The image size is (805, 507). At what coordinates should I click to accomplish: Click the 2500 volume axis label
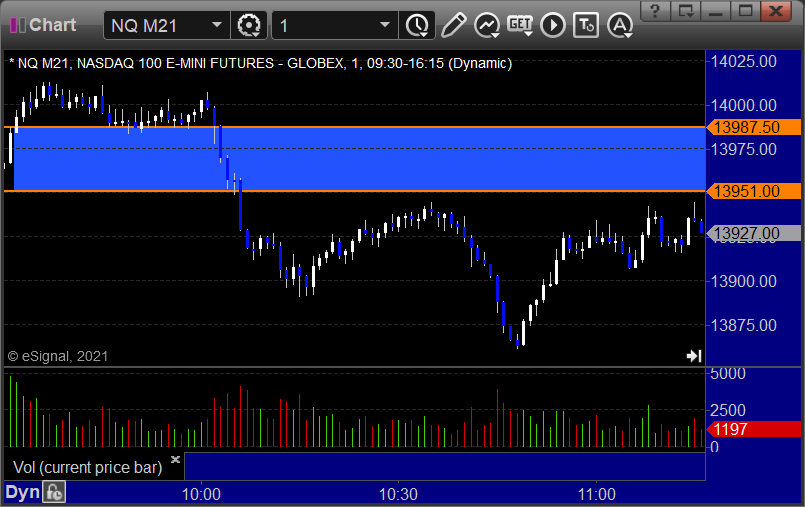[x=728, y=410]
